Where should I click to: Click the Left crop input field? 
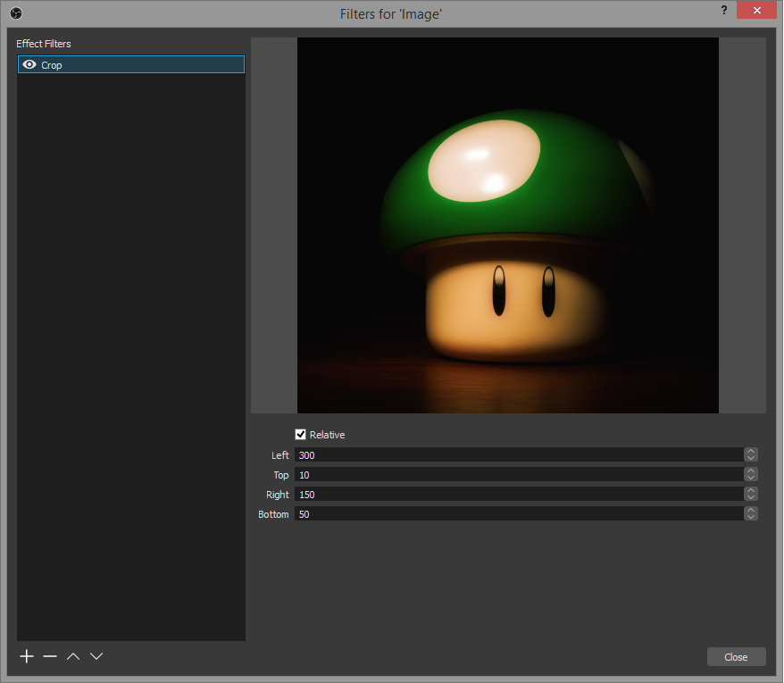[x=518, y=455]
